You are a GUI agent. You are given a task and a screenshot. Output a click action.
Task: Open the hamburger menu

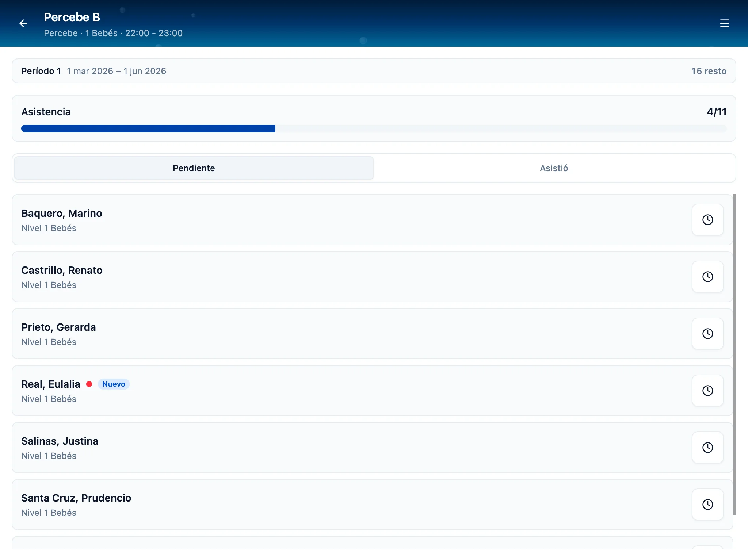pyautogui.click(x=724, y=23)
